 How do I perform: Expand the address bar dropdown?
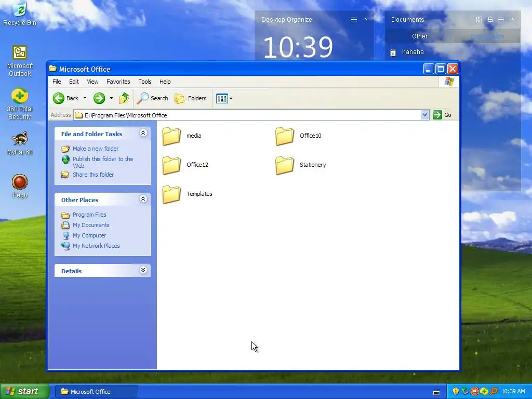(424, 115)
